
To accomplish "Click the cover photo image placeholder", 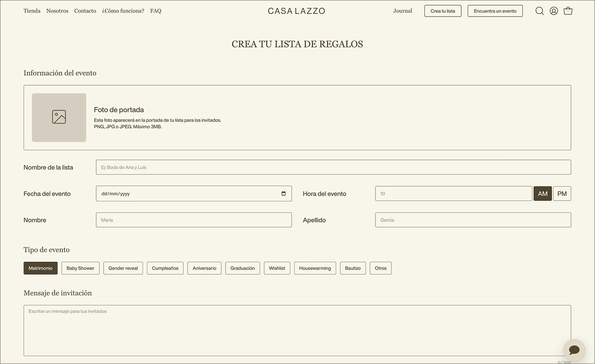I will [x=59, y=118].
